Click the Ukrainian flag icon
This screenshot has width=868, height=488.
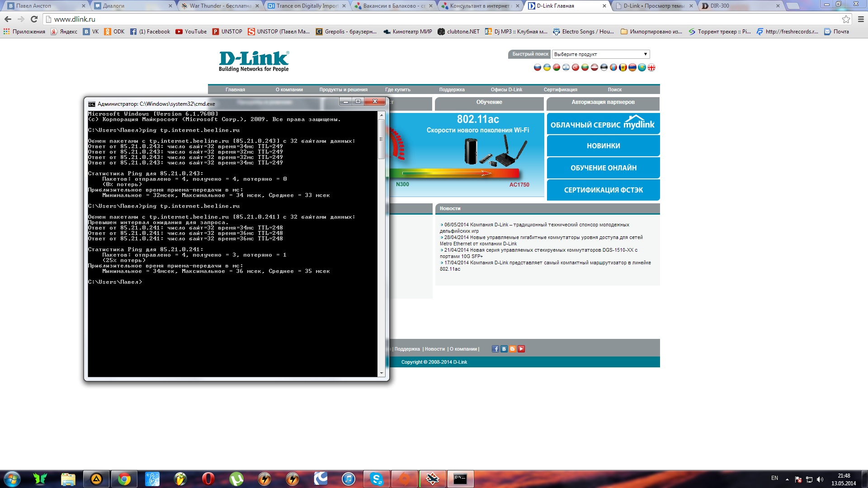tap(547, 67)
